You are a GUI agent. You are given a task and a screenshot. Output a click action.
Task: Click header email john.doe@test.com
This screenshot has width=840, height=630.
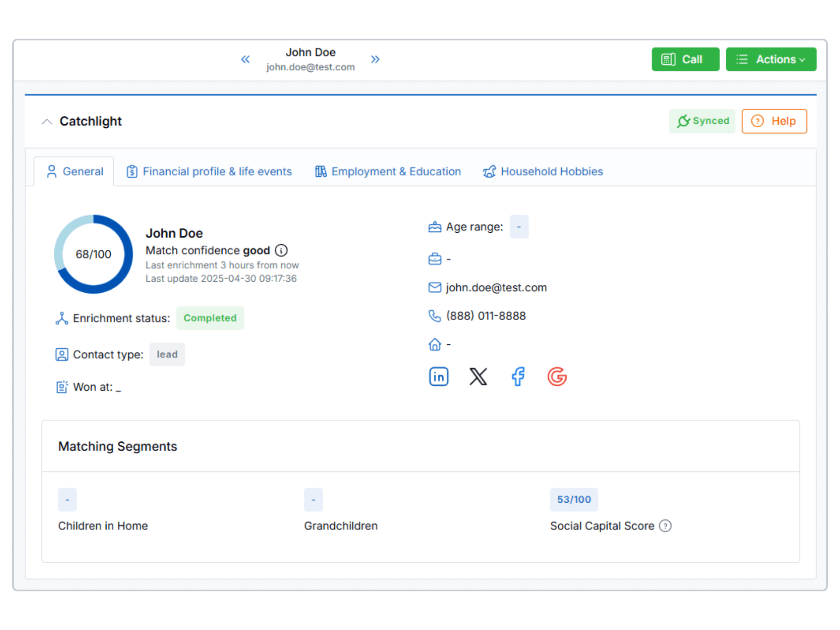pos(311,67)
